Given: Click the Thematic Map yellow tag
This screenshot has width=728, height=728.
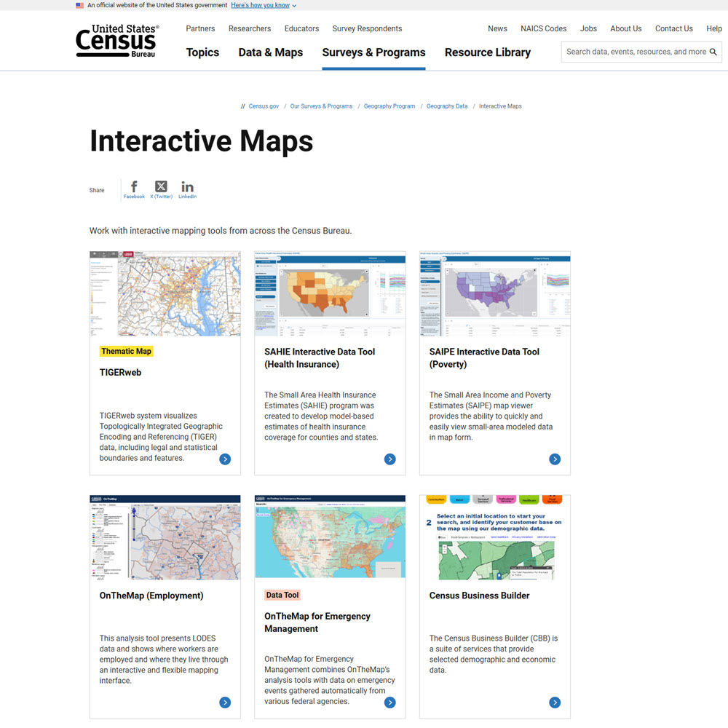Looking at the screenshot, I should tap(126, 352).
